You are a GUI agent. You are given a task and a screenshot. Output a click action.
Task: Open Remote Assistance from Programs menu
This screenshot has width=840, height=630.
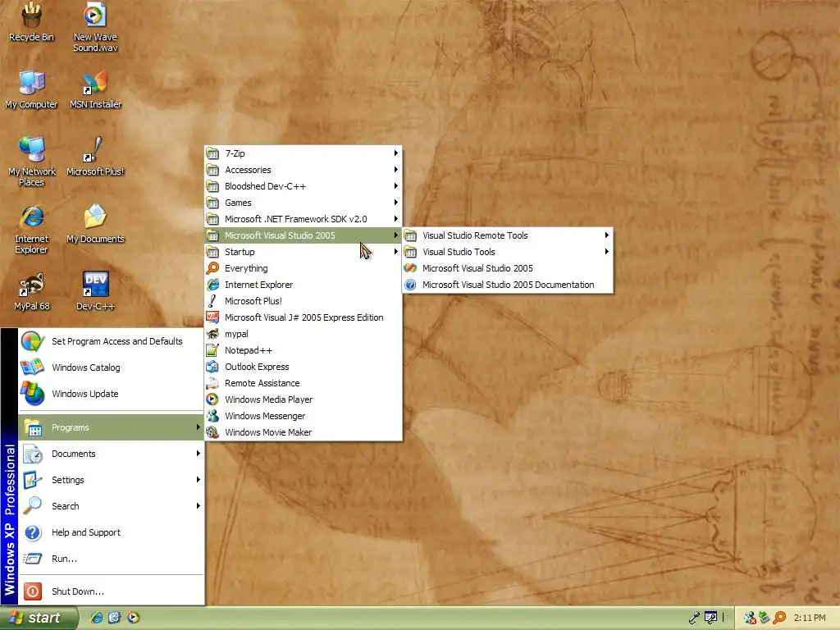point(304,384)
